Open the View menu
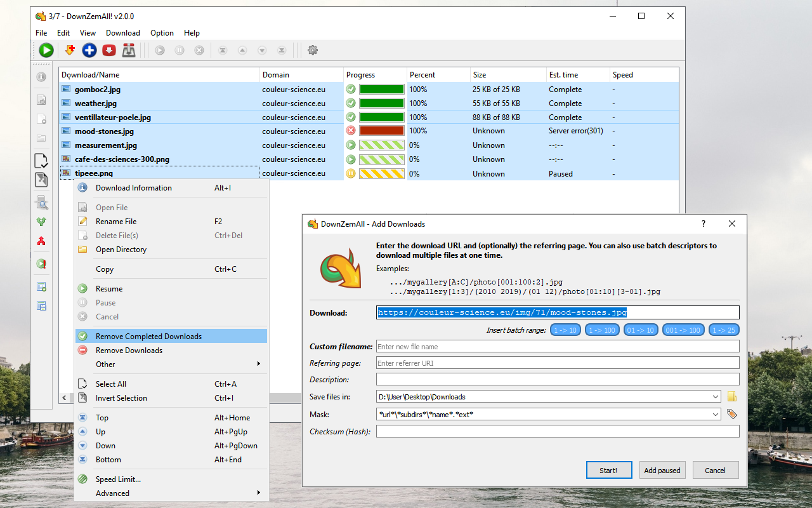Screen dimensions: 812x508 click(x=88, y=33)
